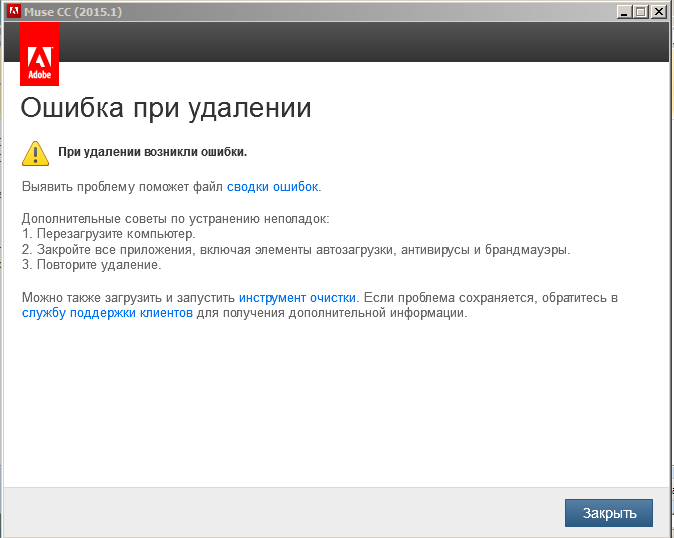Image resolution: width=674 pixels, height=538 pixels.
Task: Click step 3. Повторите удаление
Action: pos(92,265)
